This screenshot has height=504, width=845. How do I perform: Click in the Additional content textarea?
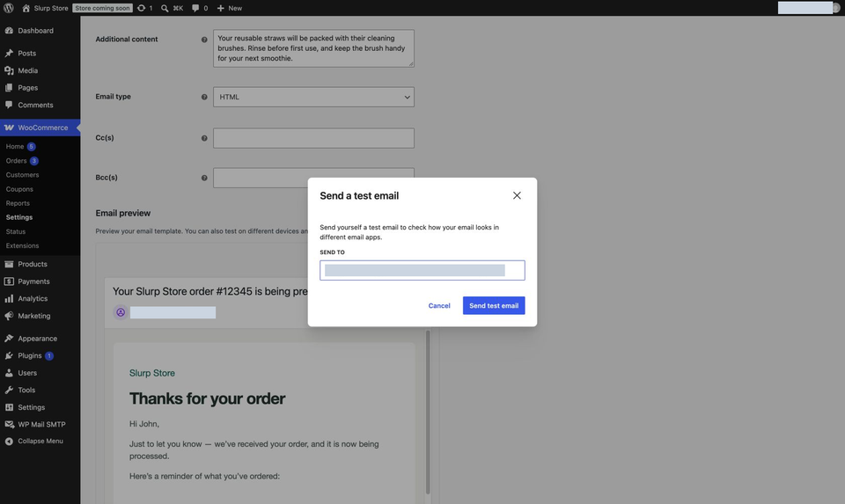[313, 48]
